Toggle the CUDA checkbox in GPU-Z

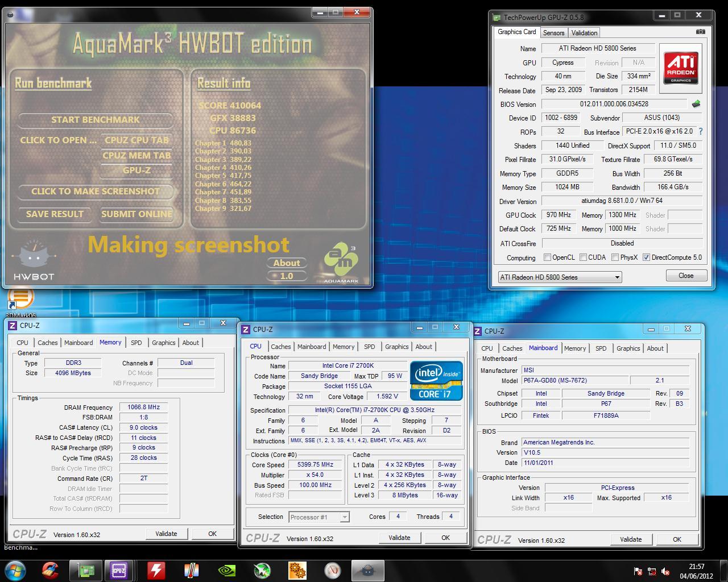click(583, 257)
